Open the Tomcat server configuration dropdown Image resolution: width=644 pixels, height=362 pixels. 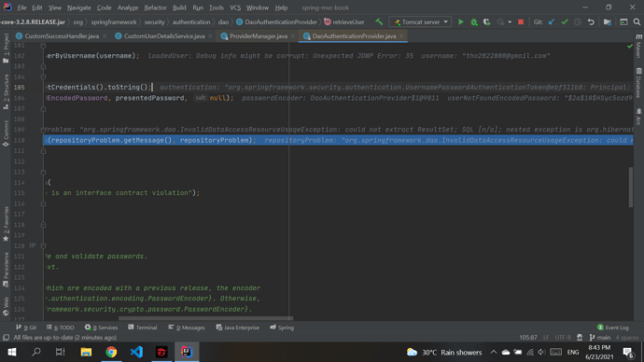[x=420, y=22]
